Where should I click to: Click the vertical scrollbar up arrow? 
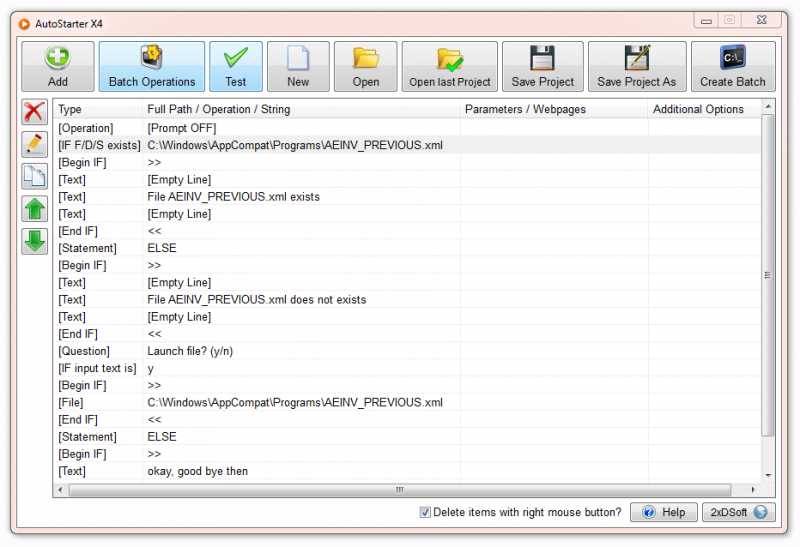(768, 107)
